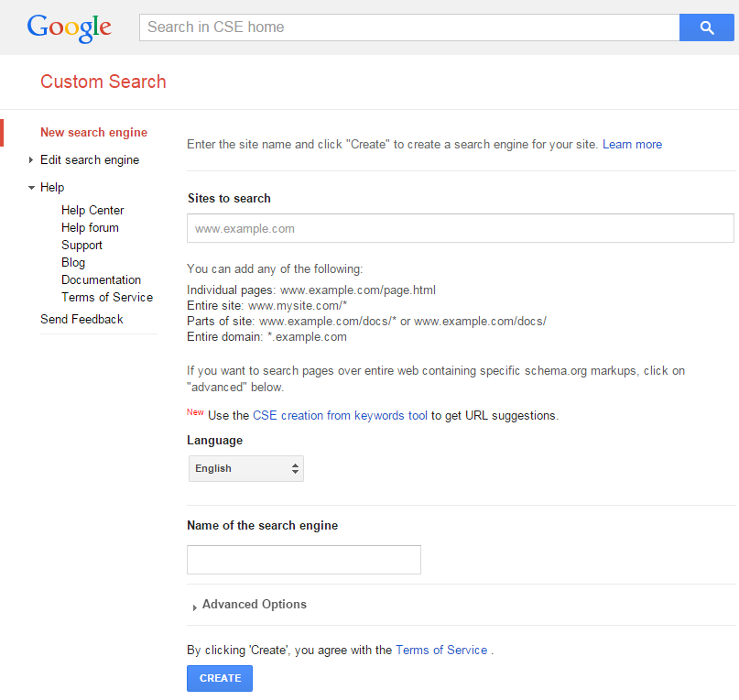Click the Search in CSE home box
Viewport: 739px width, 700px height.
click(x=409, y=27)
